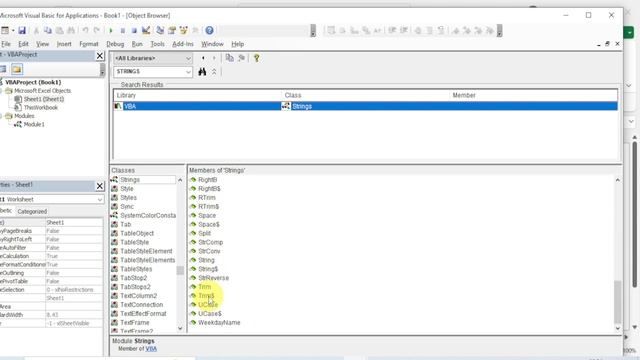Open the Help menu
640x360 pixels.
[238, 44]
